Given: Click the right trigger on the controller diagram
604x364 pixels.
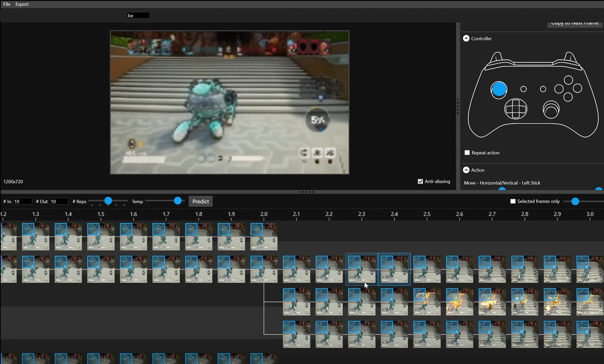Looking at the screenshot, I should point(569,57).
